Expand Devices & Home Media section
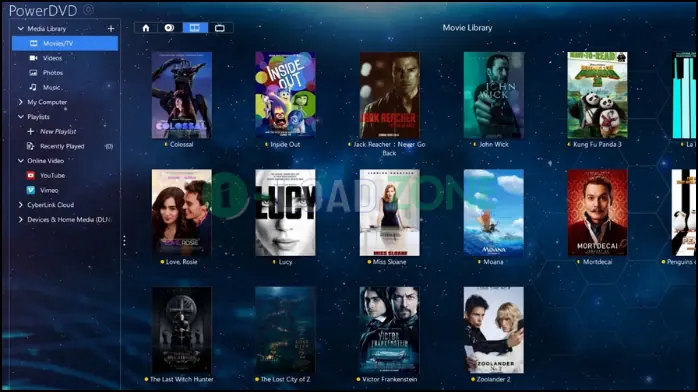The width and height of the screenshot is (698, 392). [x=20, y=219]
